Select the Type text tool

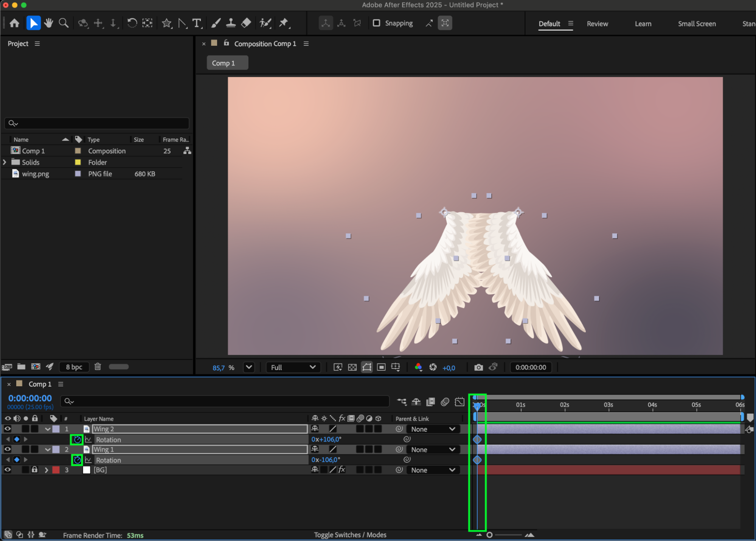(197, 23)
